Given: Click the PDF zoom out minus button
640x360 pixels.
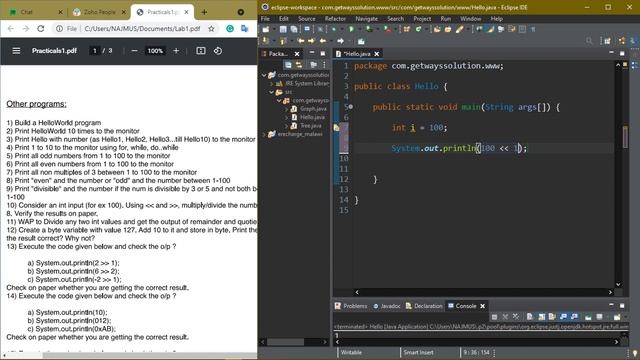Looking at the screenshot, I should 134,51.
